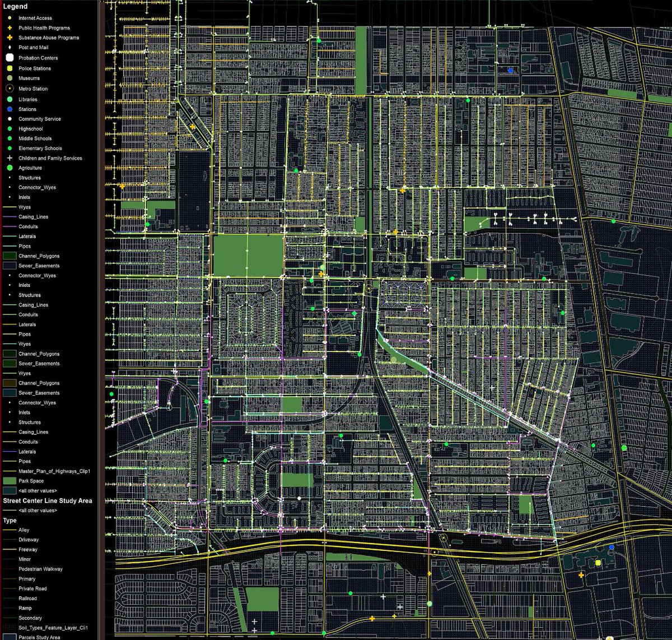Click the Legend panel heading

(x=15, y=7)
